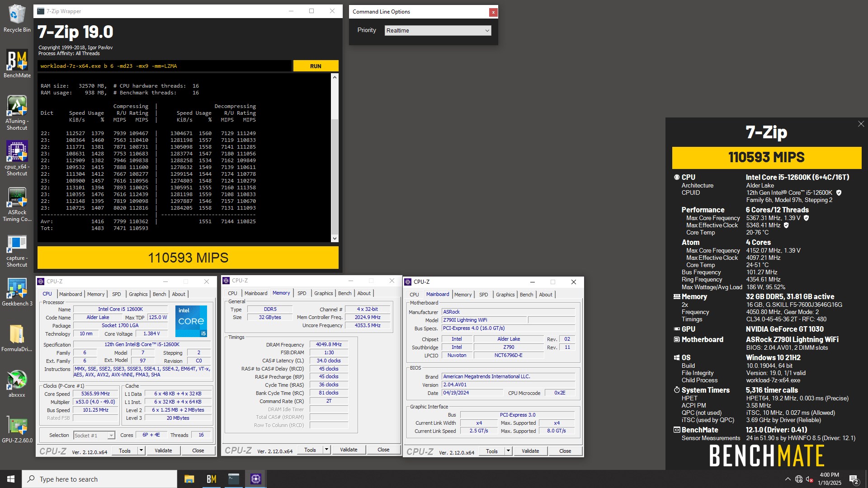Click the Tools button in the CPU-Z CPU window
The width and height of the screenshot is (868, 488).
[x=125, y=450]
